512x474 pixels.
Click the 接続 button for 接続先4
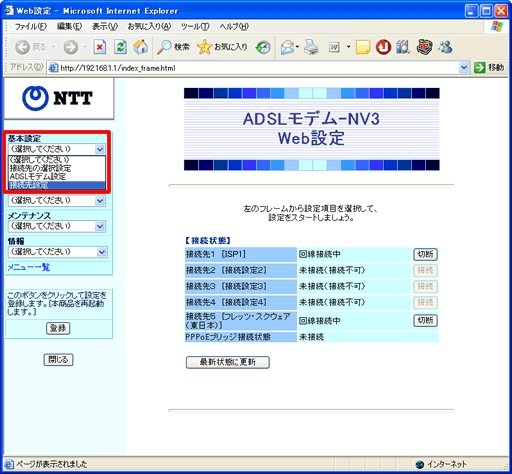pos(425,303)
